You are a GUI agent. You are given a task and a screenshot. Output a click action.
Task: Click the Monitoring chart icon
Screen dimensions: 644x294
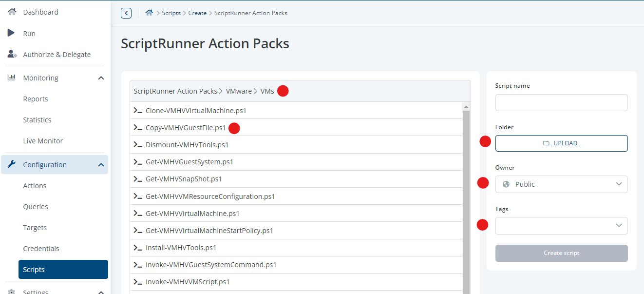click(x=12, y=78)
